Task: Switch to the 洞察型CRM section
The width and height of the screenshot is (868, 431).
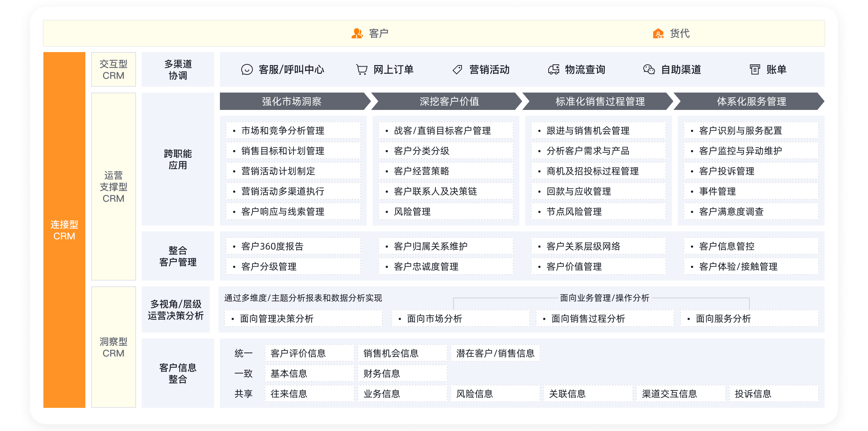Action: coord(113,347)
